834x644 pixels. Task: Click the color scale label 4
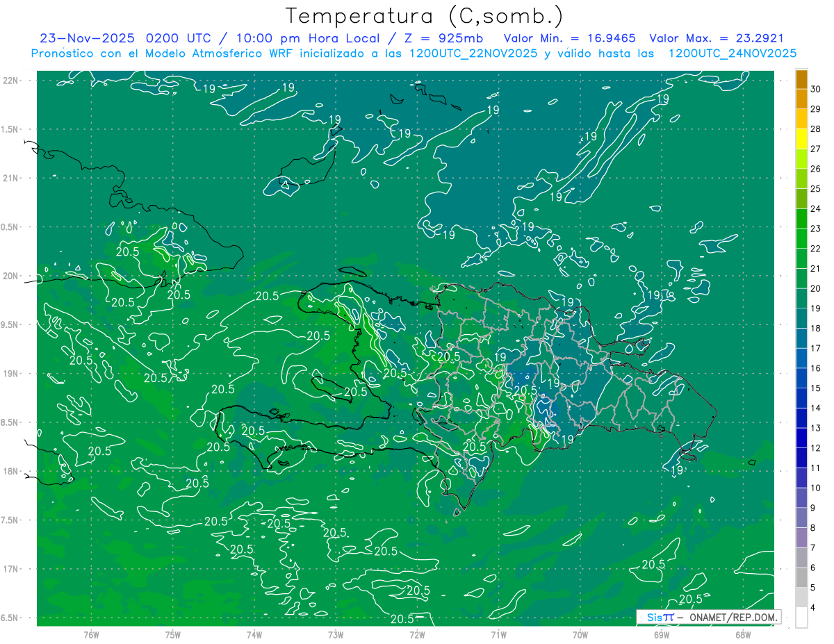click(x=813, y=608)
